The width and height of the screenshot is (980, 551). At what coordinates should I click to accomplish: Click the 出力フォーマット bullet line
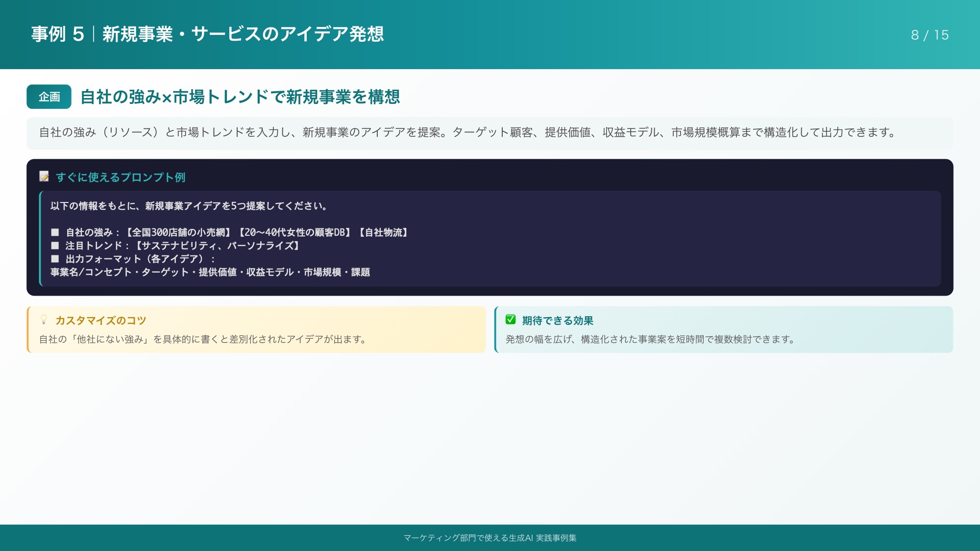pos(133,259)
